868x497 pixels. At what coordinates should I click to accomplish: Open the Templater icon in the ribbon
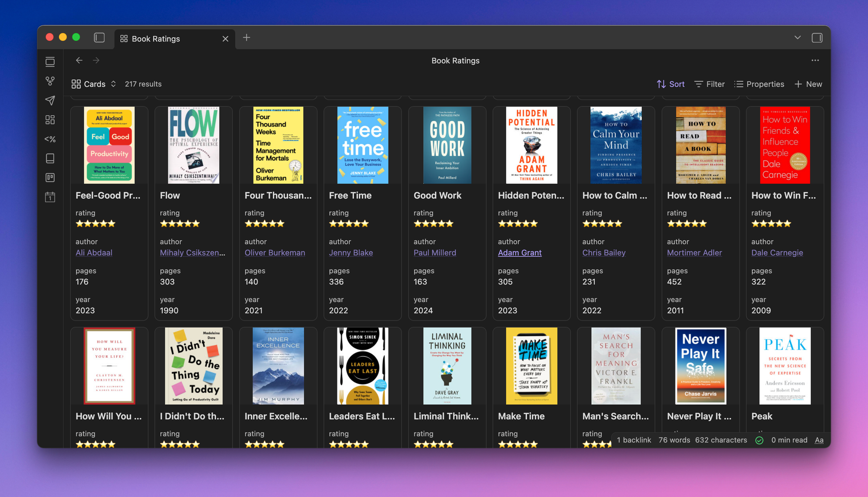click(x=50, y=139)
